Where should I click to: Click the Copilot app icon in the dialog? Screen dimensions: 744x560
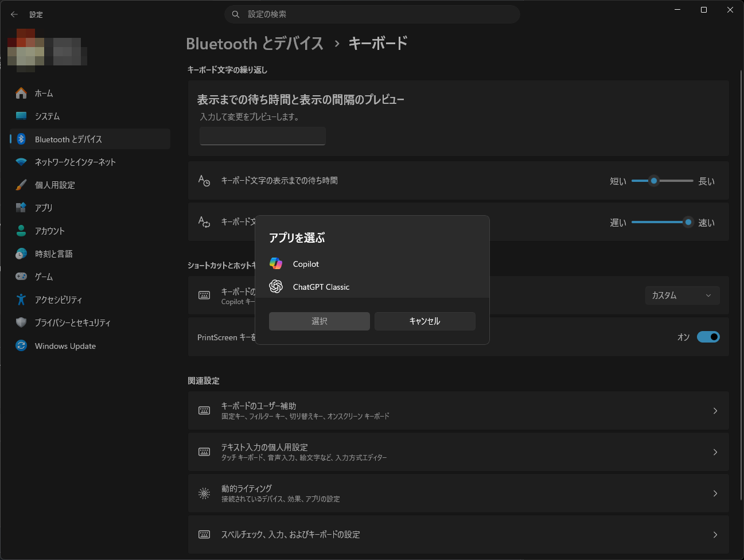276,263
